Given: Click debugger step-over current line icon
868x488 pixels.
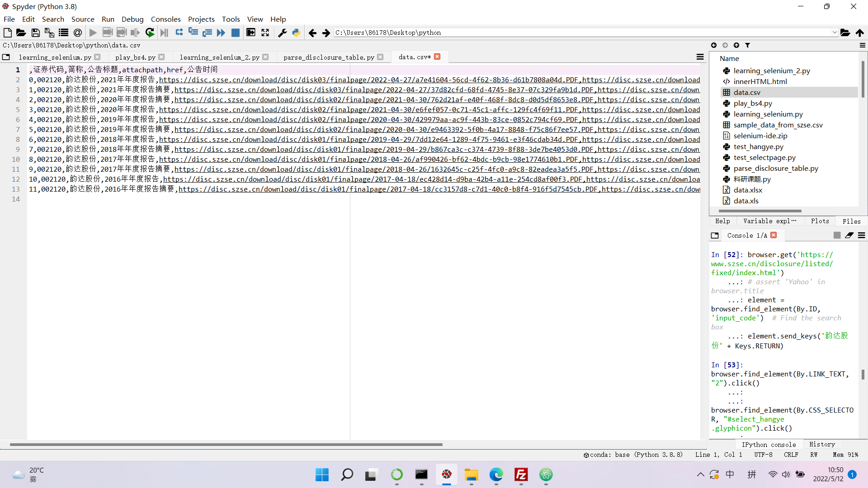Looking at the screenshot, I should pyautogui.click(x=179, y=33).
